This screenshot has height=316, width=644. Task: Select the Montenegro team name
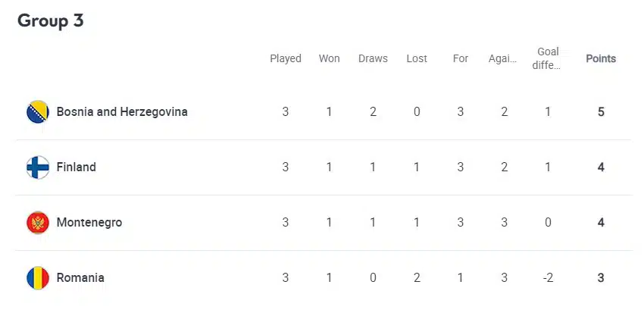89,223
